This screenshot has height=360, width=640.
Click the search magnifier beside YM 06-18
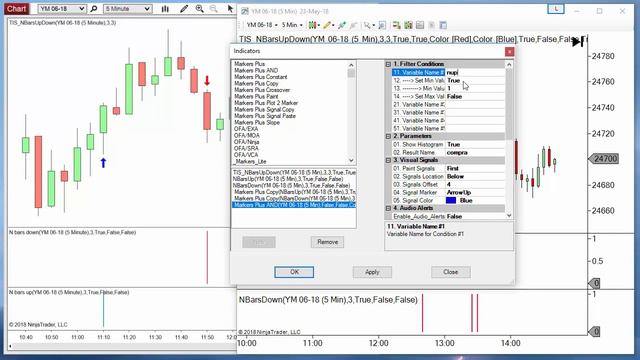click(94, 9)
